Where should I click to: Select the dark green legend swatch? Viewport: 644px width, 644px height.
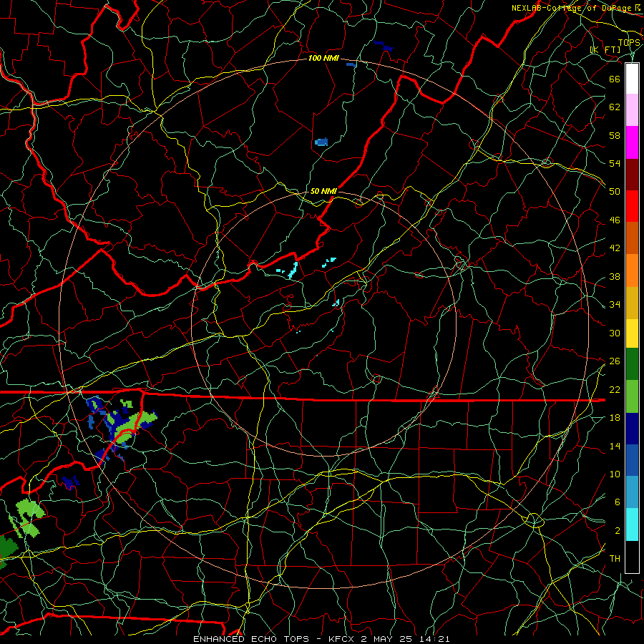(632, 364)
